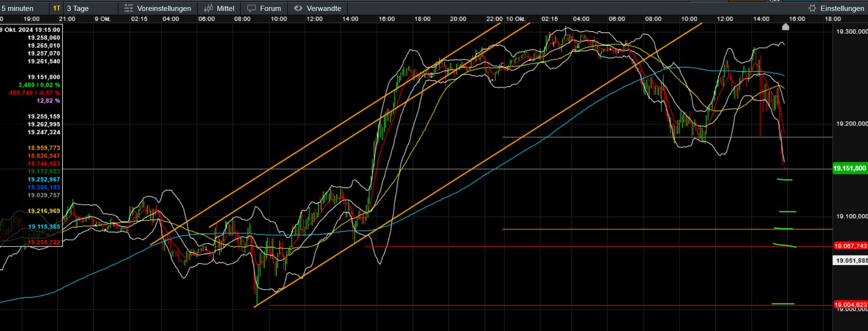The width and height of the screenshot is (868, 331).
Task: Click the 19.257,070 value in data box
Action: click(x=44, y=53)
